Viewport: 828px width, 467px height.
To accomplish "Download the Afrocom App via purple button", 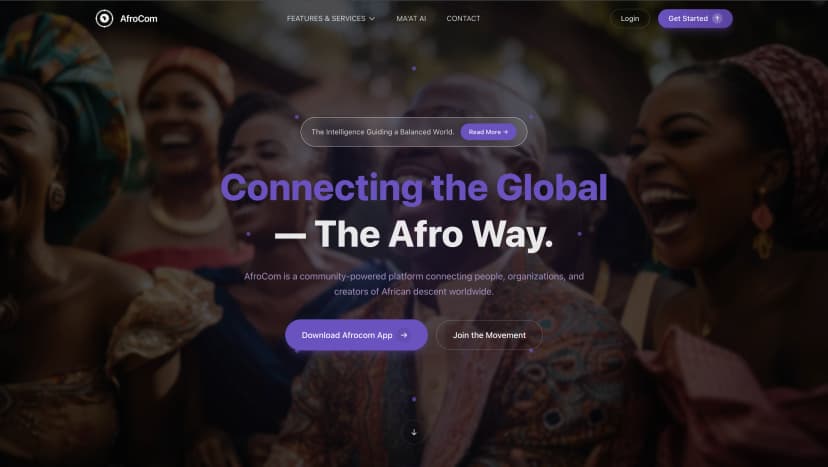I will pyautogui.click(x=356, y=335).
